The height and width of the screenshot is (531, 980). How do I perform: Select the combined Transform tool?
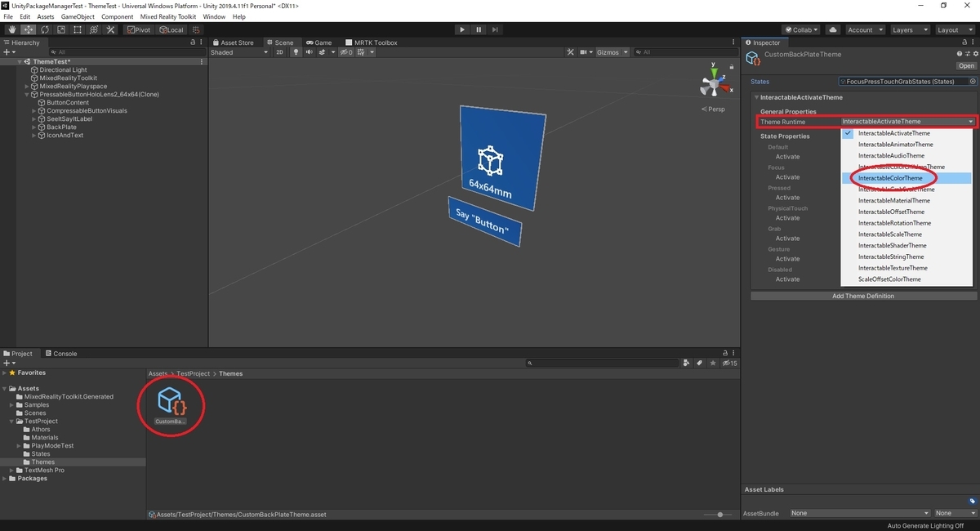tap(93, 29)
